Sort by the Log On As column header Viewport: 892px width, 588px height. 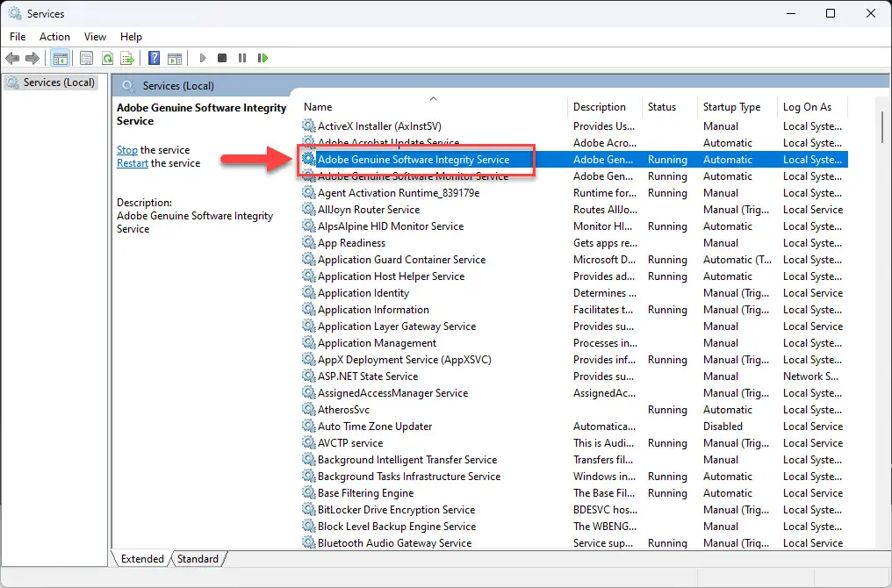pyautogui.click(x=813, y=107)
